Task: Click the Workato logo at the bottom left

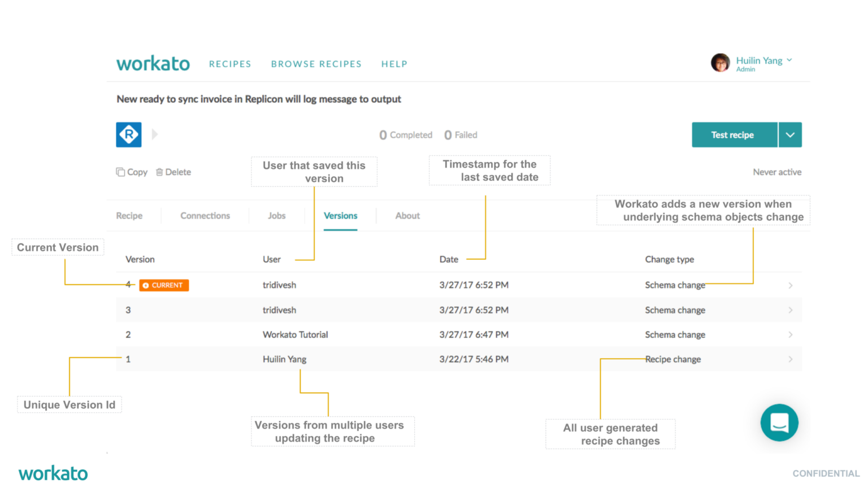Action: click(53, 473)
